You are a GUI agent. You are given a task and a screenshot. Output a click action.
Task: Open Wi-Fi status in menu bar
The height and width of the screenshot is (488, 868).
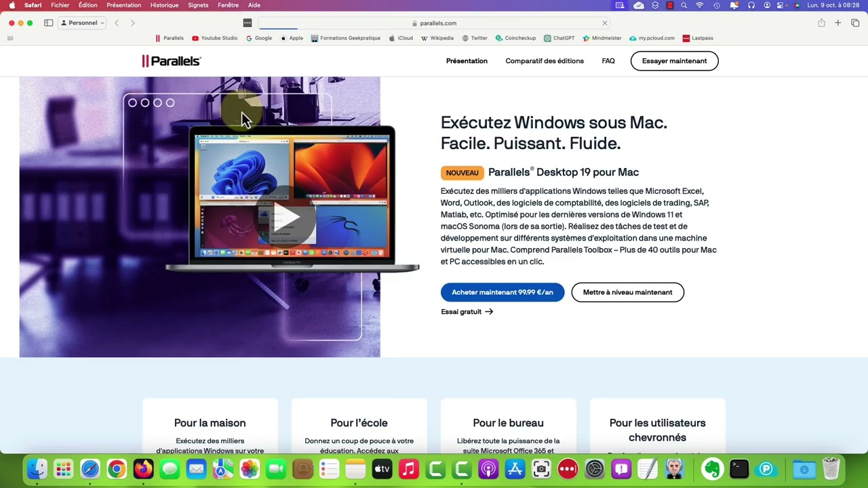[700, 5]
